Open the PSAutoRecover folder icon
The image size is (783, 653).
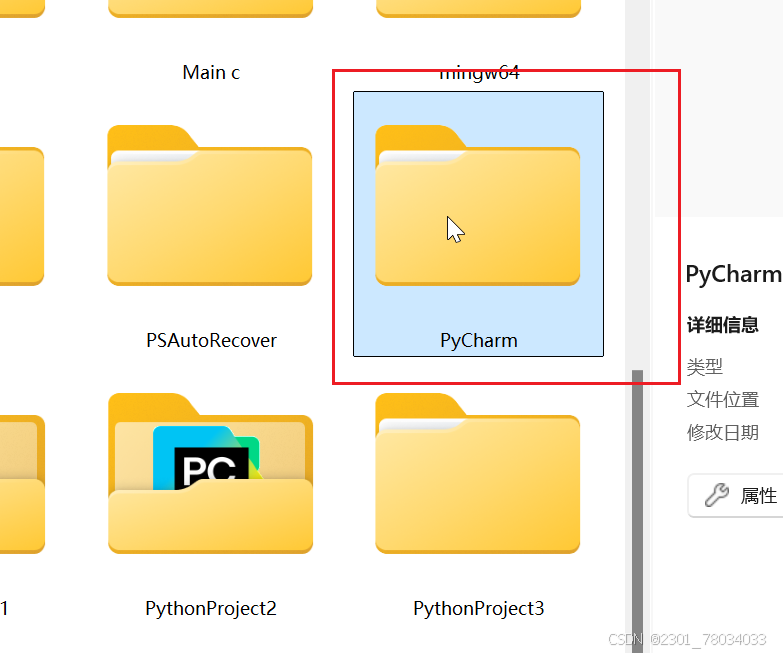tap(210, 205)
